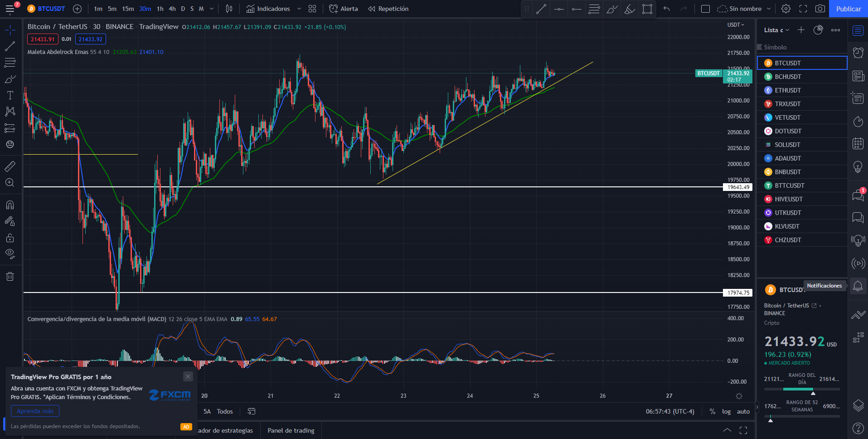Toggle auto scale on price axis
This screenshot has height=439, width=868.
tap(743, 411)
